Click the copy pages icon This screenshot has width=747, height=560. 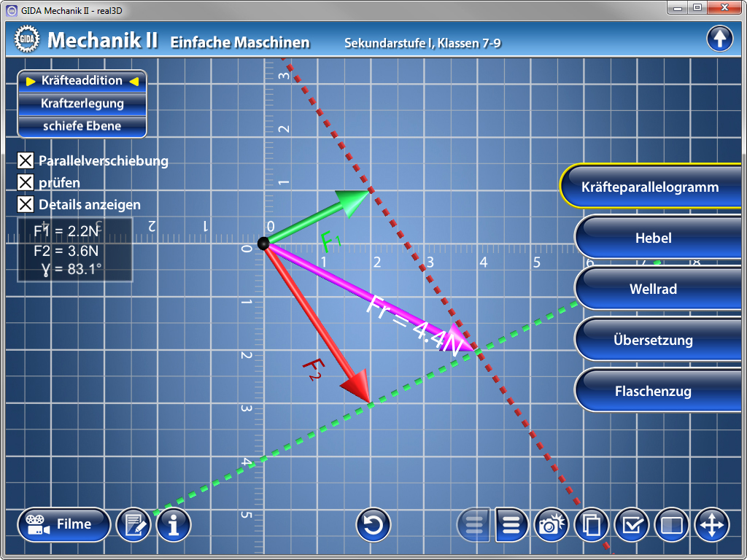(x=592, y=525)
